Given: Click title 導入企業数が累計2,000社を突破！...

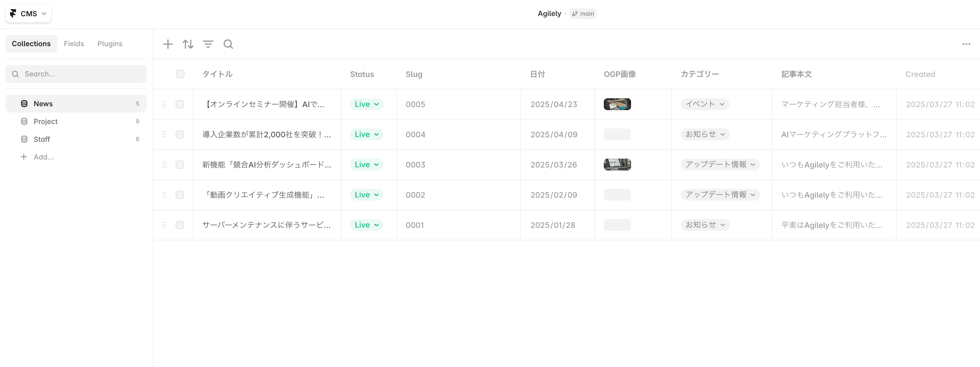Looking at the screenshot, I should (x=267, y=134).
